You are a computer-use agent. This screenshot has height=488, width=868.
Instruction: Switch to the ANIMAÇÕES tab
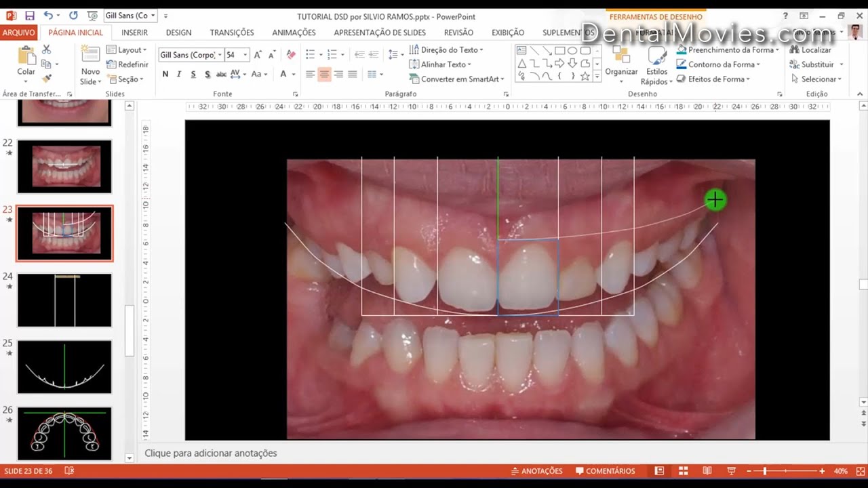coord(294,32)
